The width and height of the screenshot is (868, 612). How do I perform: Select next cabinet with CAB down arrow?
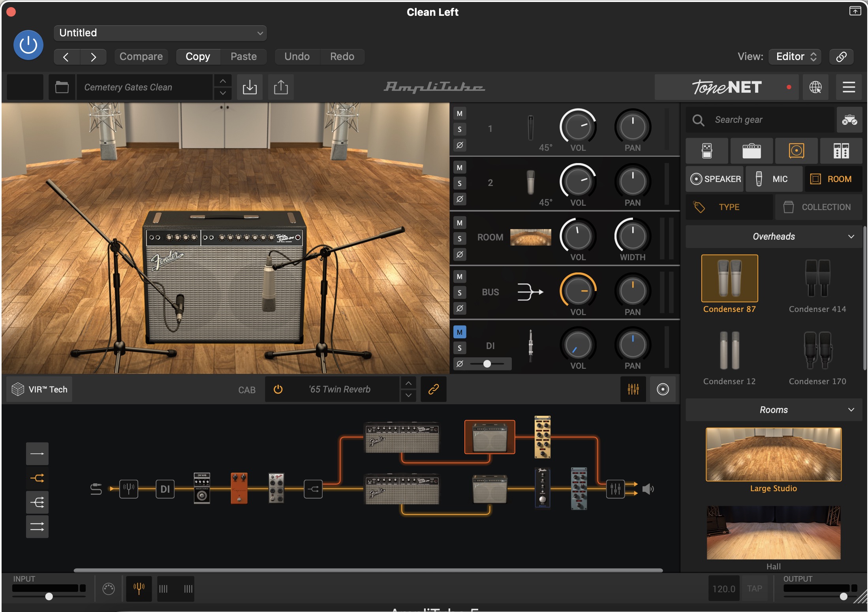[x=409, y=395]
